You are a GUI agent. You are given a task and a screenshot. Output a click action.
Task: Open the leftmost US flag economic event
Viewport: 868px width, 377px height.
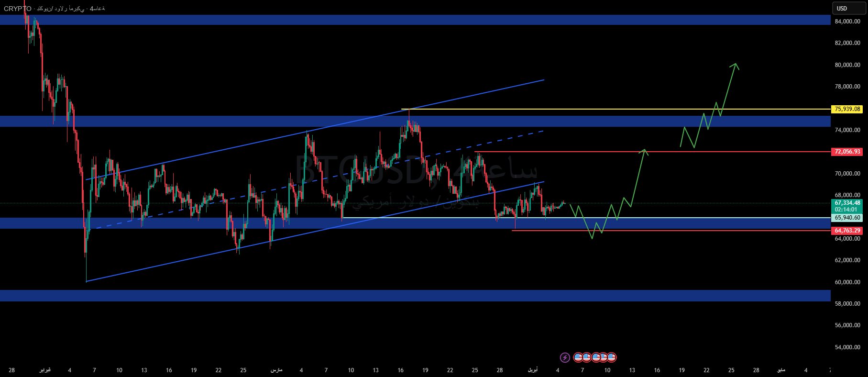[578, 357]
